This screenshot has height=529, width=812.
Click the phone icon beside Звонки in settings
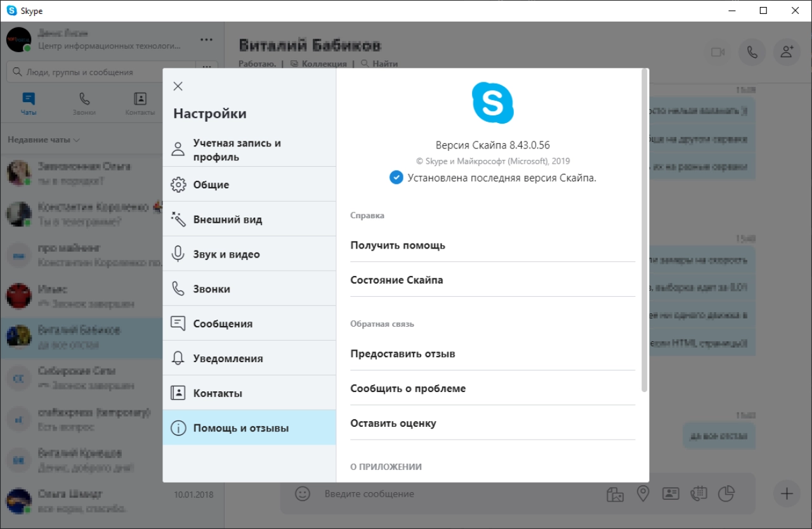point(178,289)
